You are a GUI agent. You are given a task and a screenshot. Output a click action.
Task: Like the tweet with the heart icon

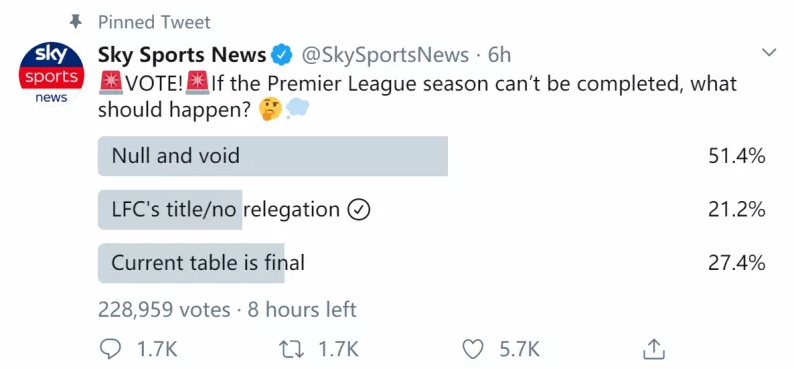pyautogui.click(x=473, y=349)
